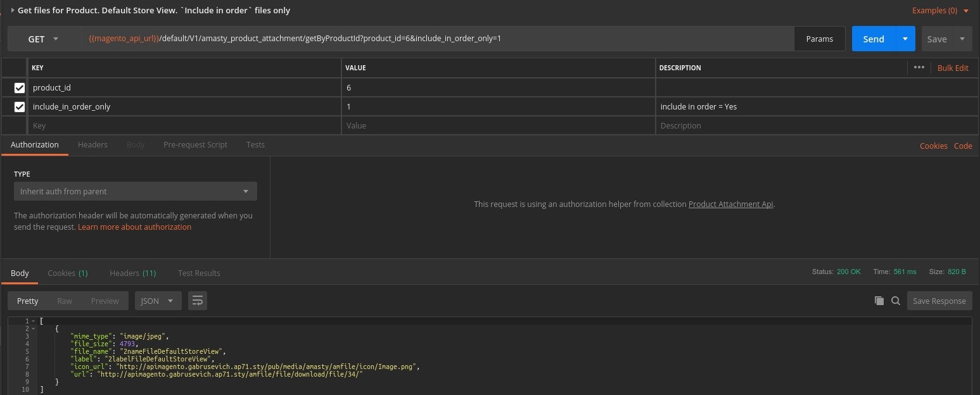Open the Send button dropdown arrow
Screen dimensions: 980x395
(x=905, y=39)
